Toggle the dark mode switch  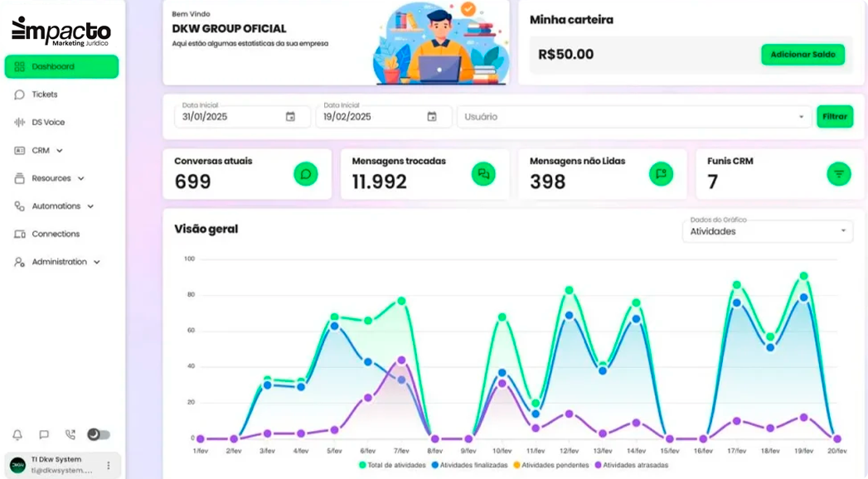99,434
